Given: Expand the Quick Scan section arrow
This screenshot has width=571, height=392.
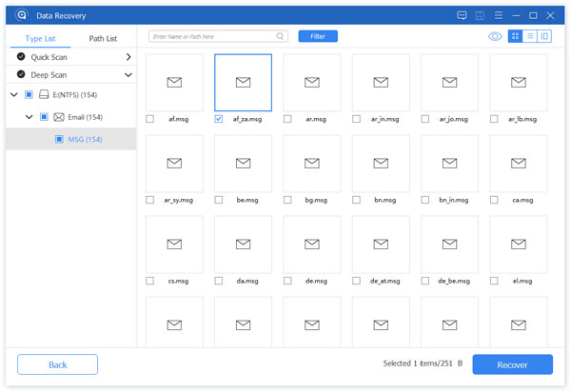Looking at the screenshot, I should [128, 57].
